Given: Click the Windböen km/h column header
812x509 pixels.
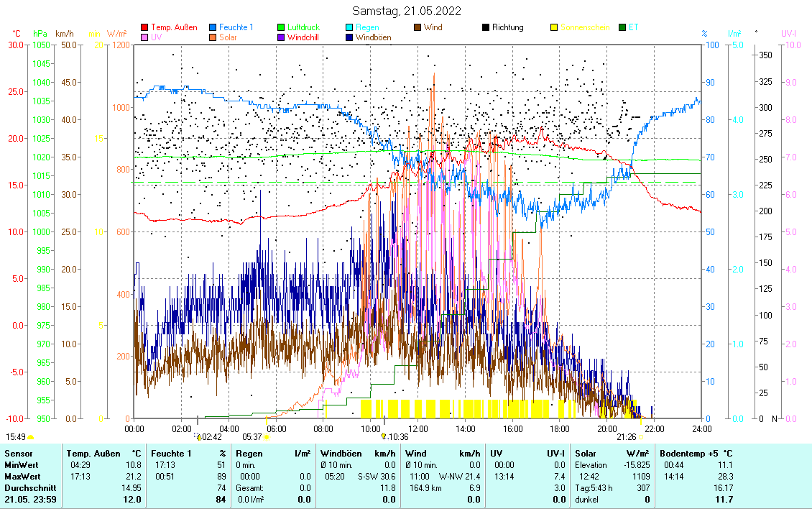Looking at the screenshot, I should 358,454.
